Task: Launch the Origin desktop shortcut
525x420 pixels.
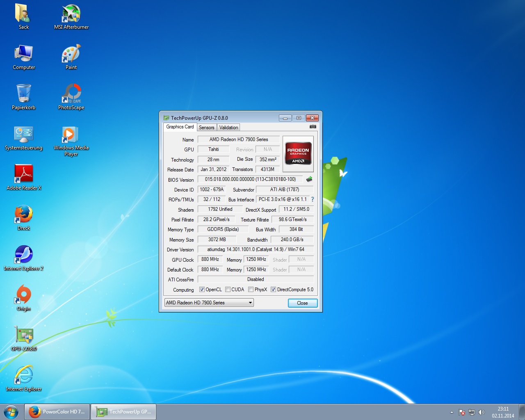Action: [23, 298]
